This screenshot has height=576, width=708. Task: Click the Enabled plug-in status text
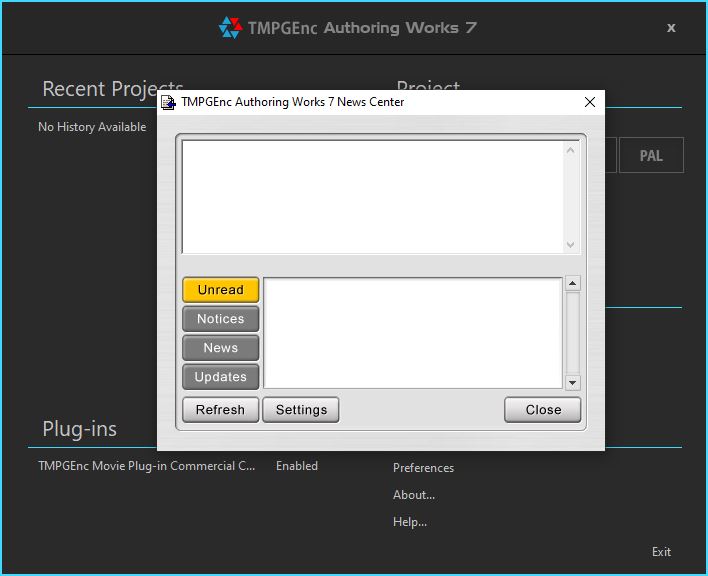pos(297,466)
